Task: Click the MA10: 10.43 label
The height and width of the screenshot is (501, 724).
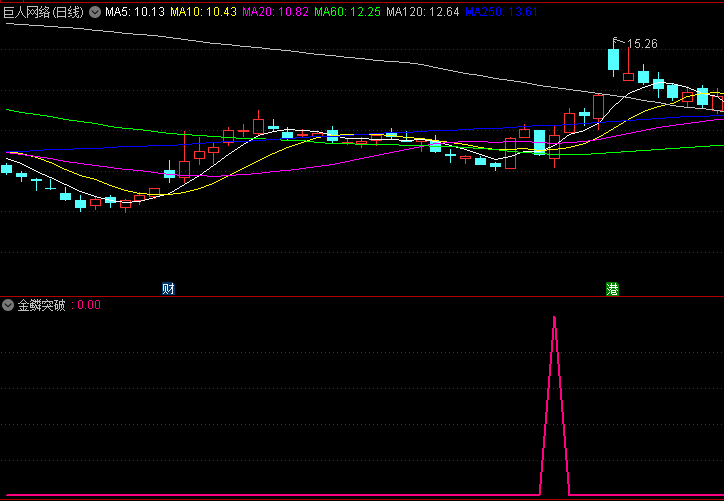Action: (x=204, y=12)
